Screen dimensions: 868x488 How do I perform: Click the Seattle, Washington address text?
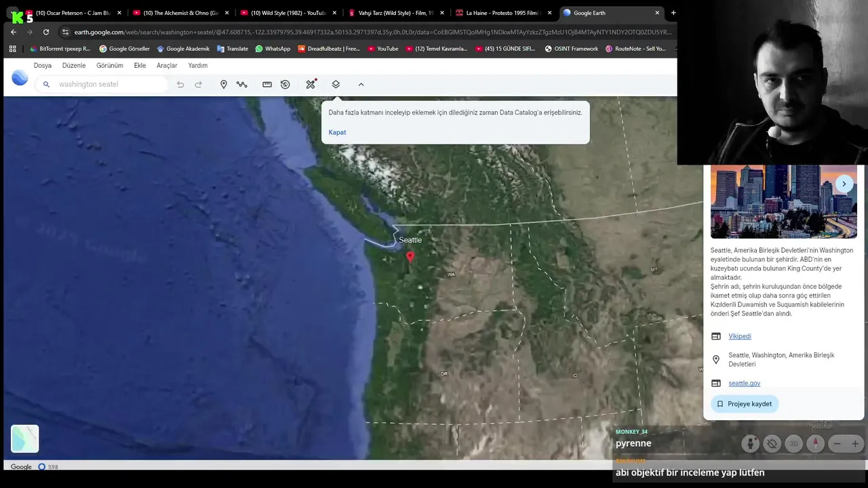(781, 359)
